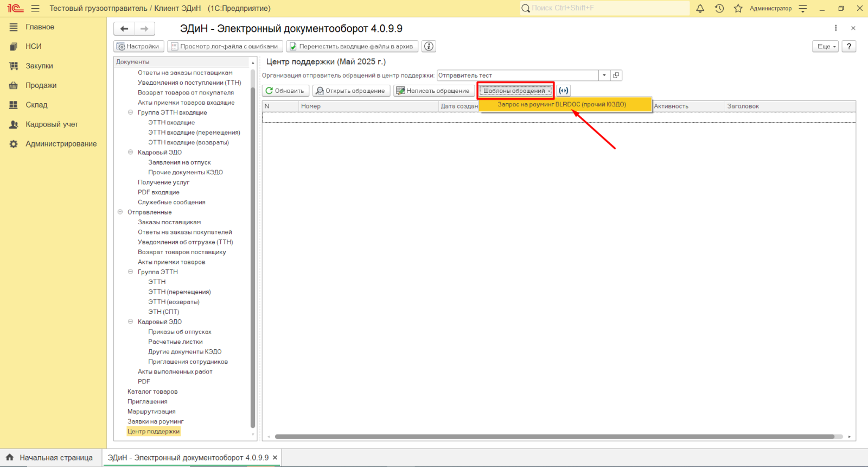Screen dimensions: 868x467
Task: Select Служебные сообщения
Action: [x=171, y=202]
